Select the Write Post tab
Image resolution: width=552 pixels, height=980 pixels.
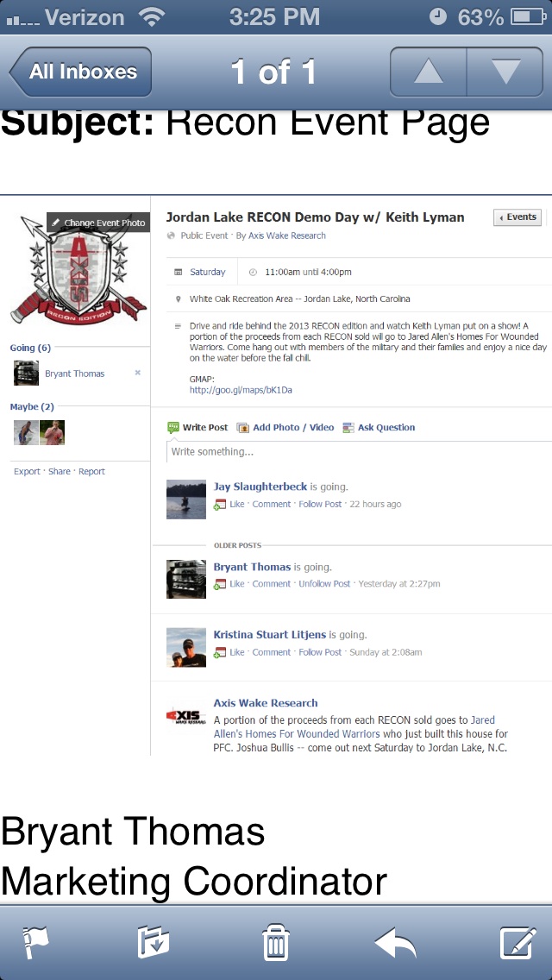pos(198,428)
